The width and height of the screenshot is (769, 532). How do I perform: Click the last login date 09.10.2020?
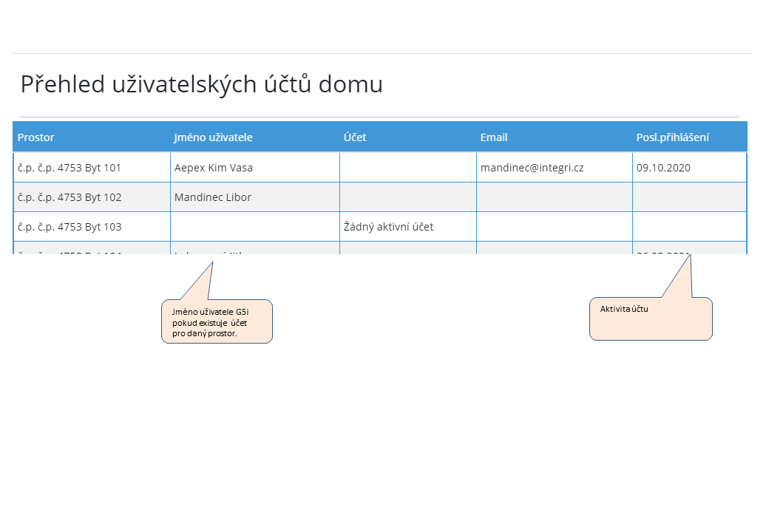click(x=663, y=168)
